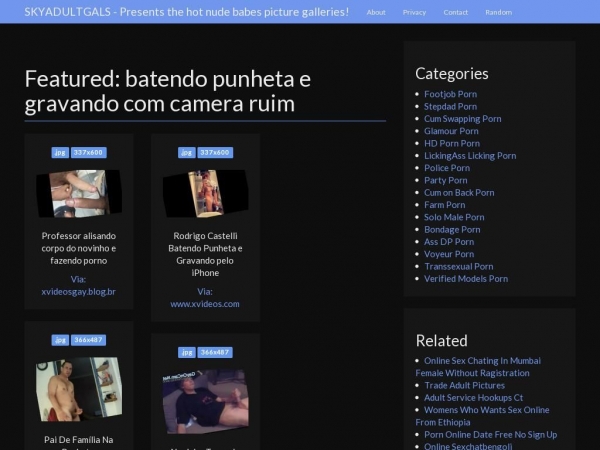
Task: Open Adult Service Hookups Ct link
Action: (x=473, y=398)
